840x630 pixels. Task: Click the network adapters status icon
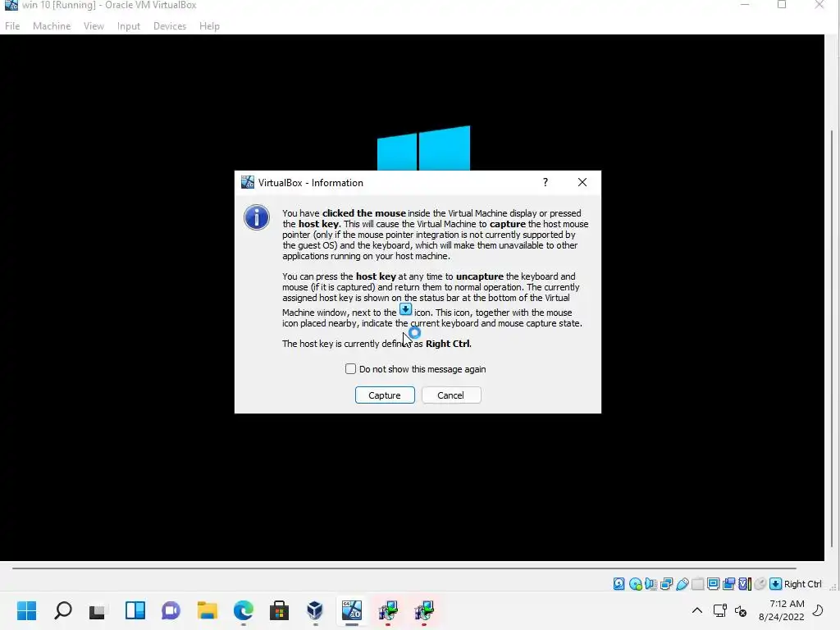click(666, 584)
